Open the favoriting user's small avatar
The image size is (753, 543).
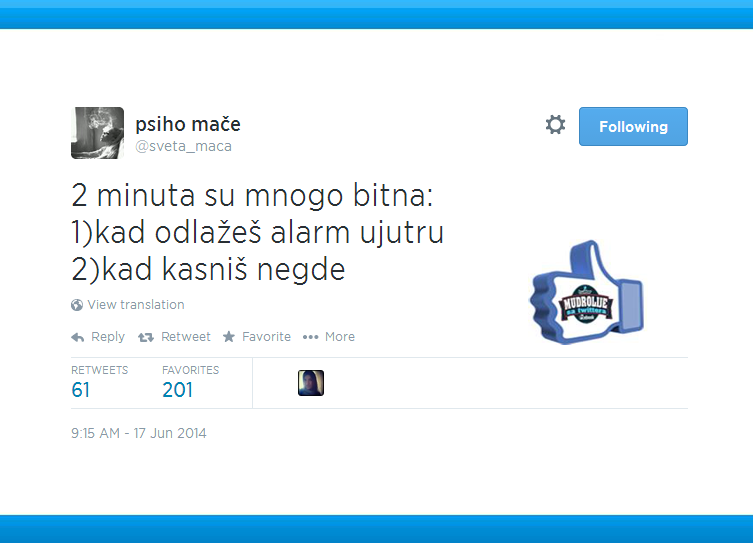tap(311, 383)
